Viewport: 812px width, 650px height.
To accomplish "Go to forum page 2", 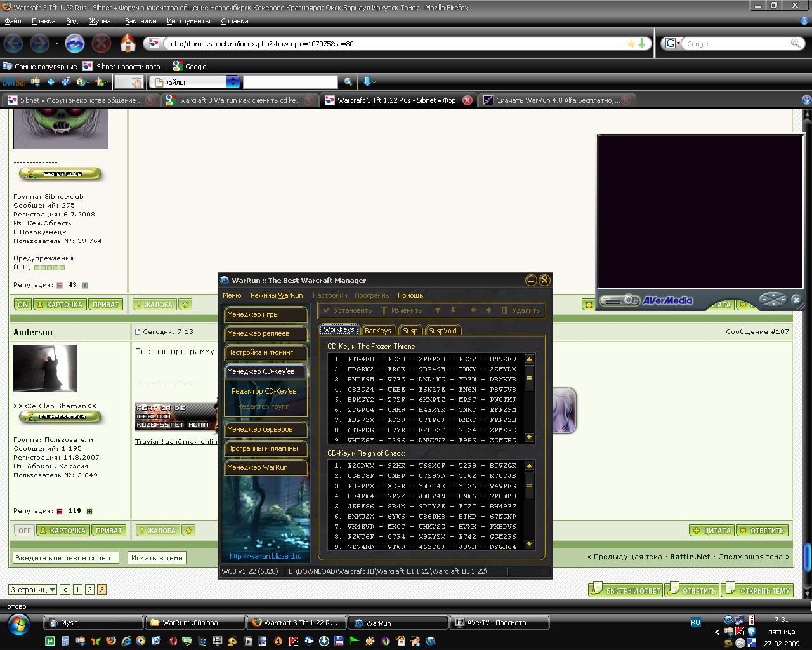I will [89, 590].
